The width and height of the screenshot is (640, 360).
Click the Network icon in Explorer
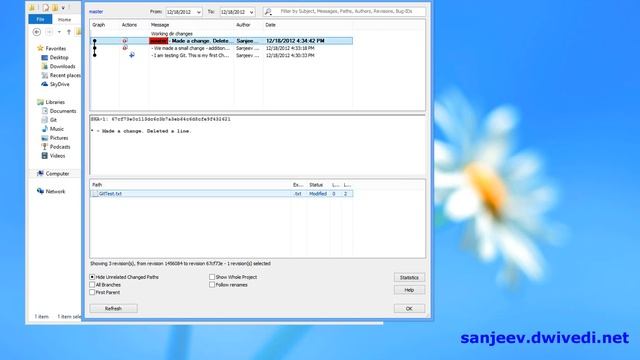(x=40, y=191)
